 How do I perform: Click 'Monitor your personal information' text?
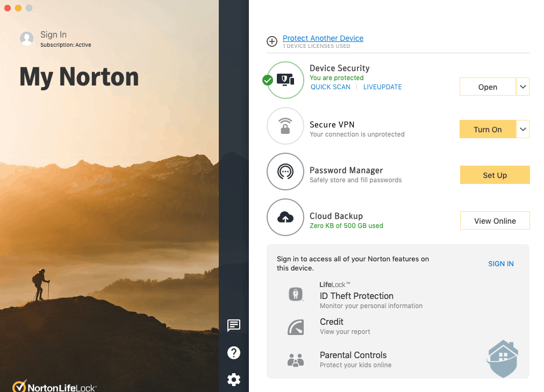[x=371, y=305]
